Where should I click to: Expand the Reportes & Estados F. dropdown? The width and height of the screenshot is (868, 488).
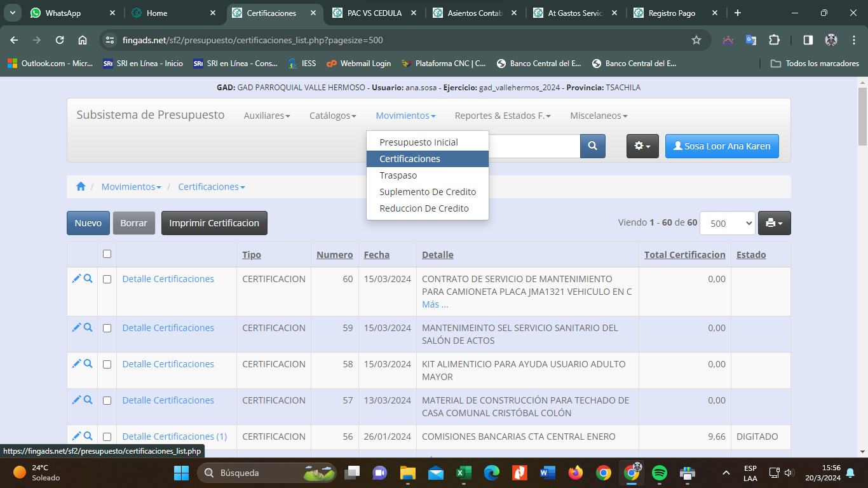pos(502,116)
